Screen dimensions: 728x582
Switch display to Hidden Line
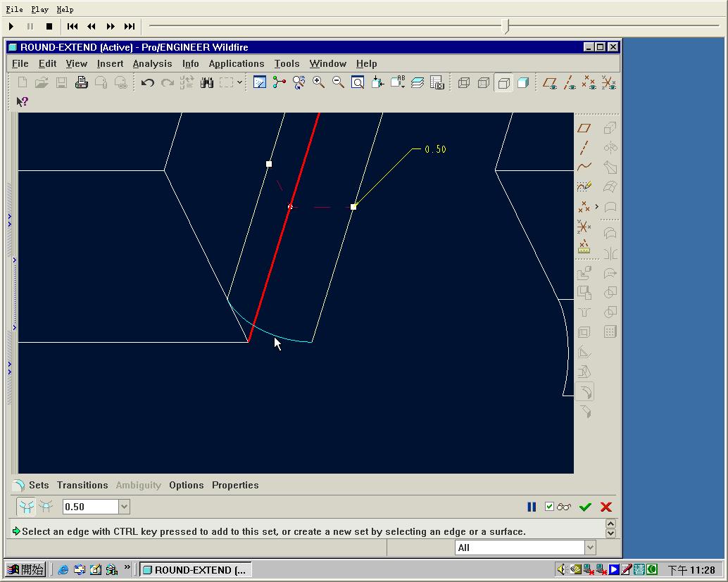click(x=484, y=82)
